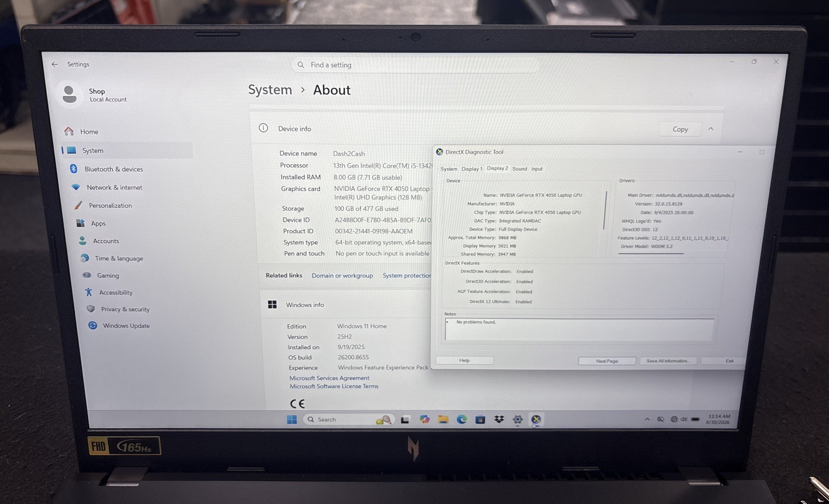This screenshot has width=829, height=504.
Task: Open volume tray icon
Action: (684, 419)
